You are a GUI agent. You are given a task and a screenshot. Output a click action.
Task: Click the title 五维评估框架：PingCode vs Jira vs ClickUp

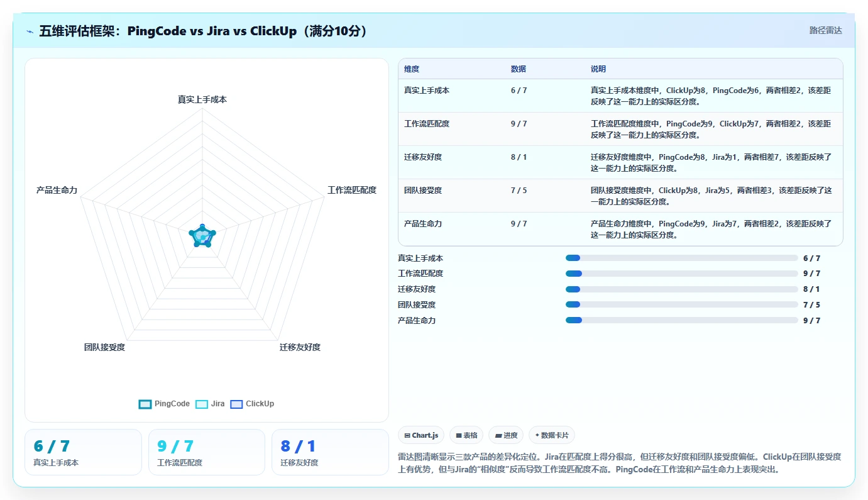pos(203,31)
